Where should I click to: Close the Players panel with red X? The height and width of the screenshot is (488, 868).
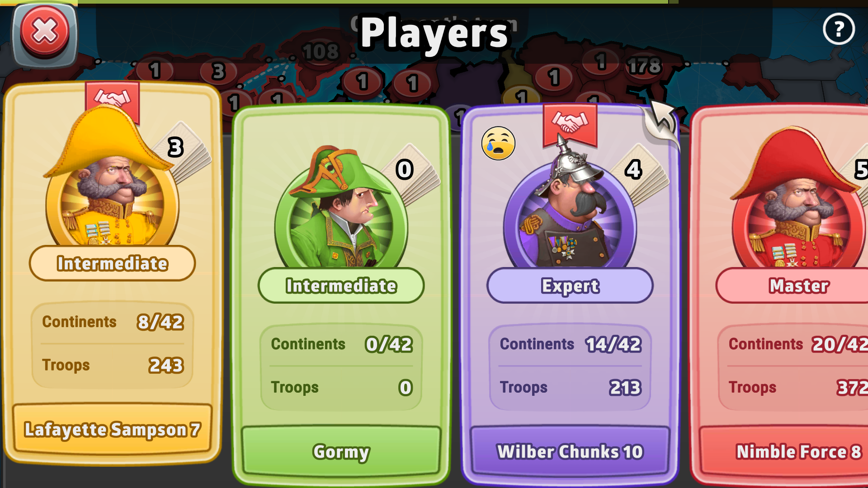pos(45,33)
